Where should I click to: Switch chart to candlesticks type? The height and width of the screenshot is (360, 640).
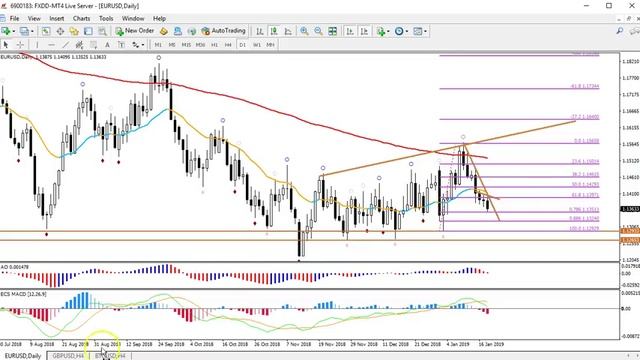274,31
